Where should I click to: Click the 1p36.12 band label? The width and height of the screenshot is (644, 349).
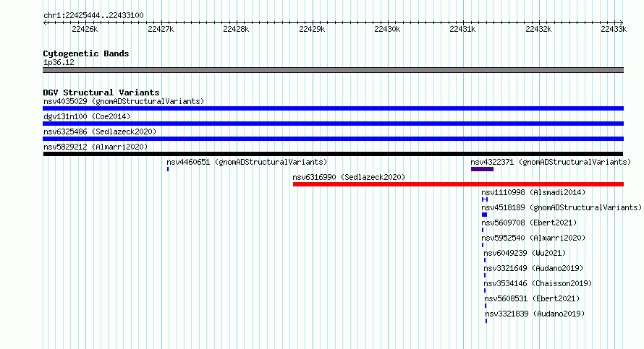(x=59, y=62)
